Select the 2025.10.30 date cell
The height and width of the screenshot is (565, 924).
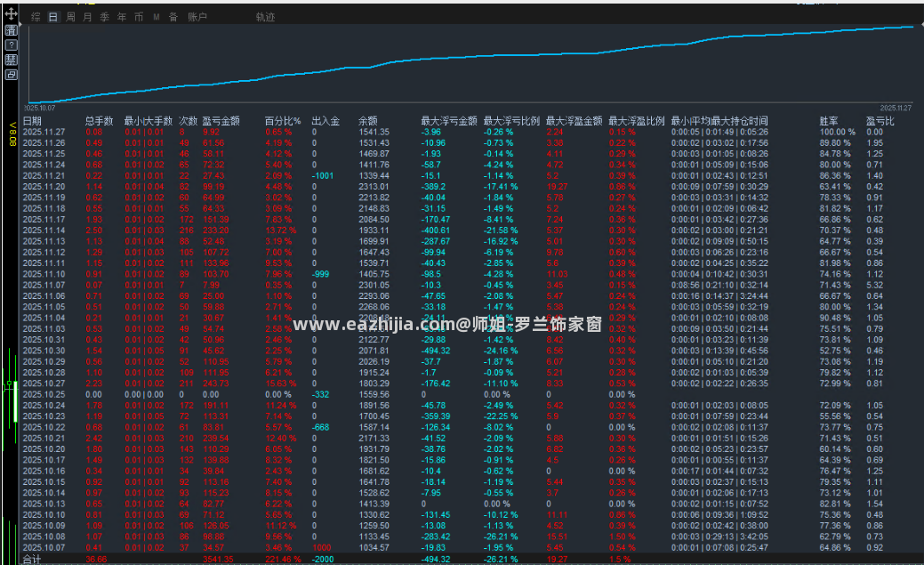click(x=44, y=351)
